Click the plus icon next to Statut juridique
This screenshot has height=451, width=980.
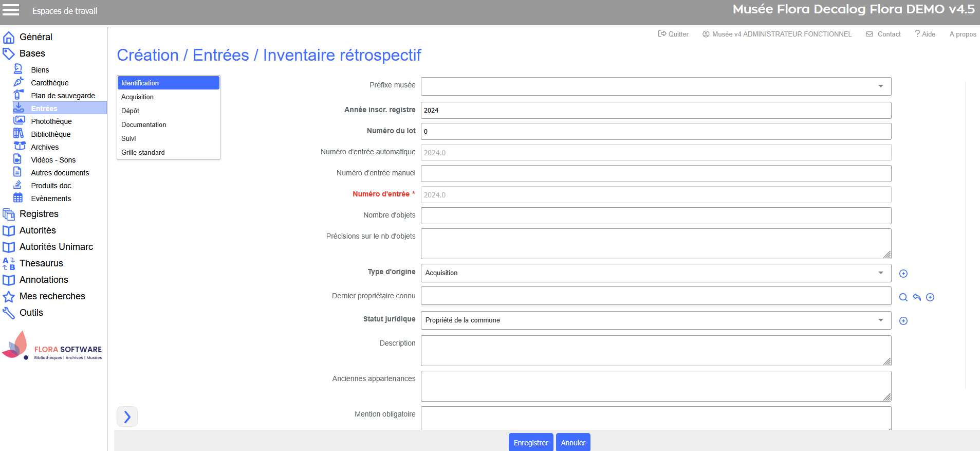903,321
